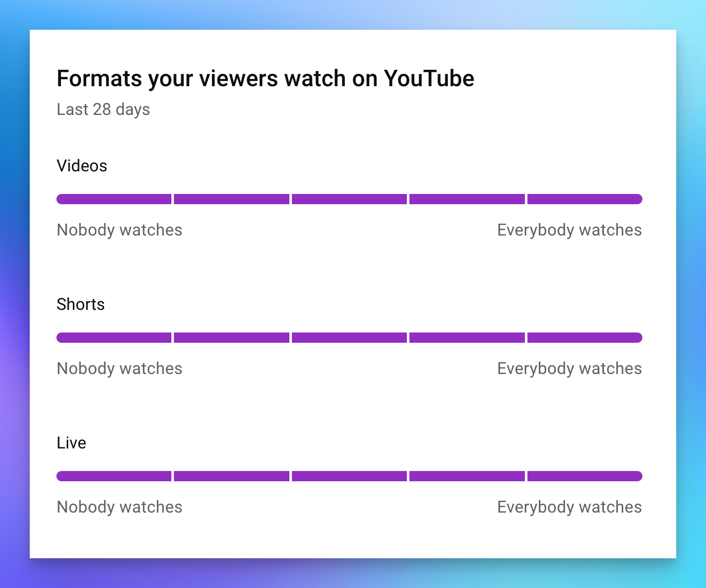Click last segment of the Shorts bar
Image resolution: width=706 pixels, height=588 pixels.
point(584,338)
